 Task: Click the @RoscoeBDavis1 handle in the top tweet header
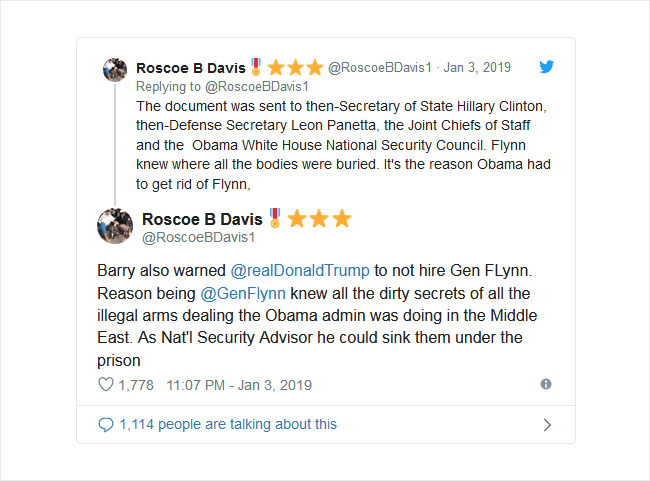[x=380, y=67]
